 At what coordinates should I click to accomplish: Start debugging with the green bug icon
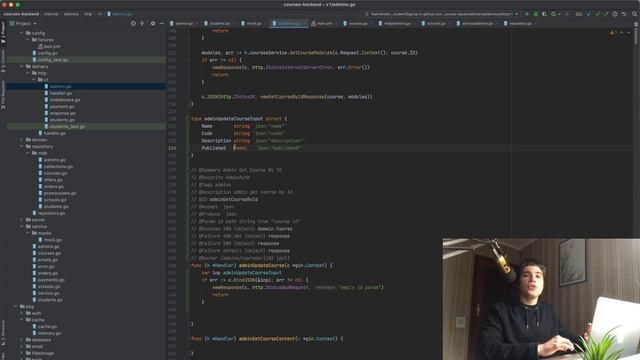(536, 14)
